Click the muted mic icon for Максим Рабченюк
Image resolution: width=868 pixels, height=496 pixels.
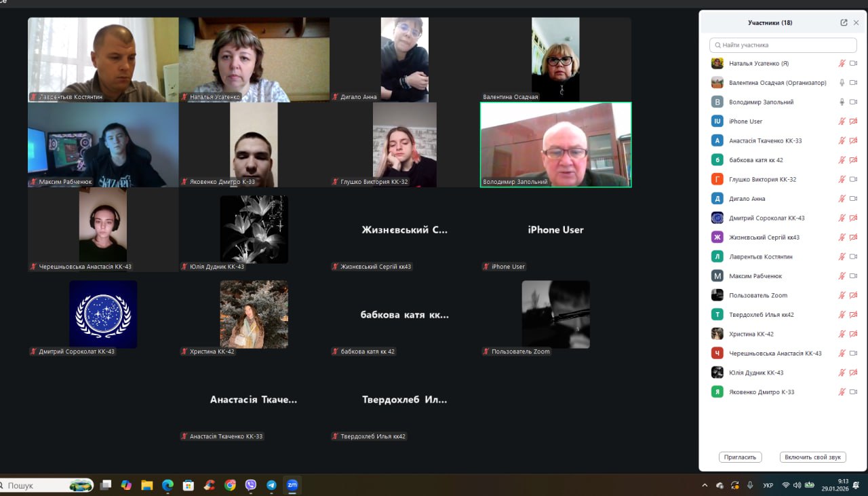tap(842, 276)
